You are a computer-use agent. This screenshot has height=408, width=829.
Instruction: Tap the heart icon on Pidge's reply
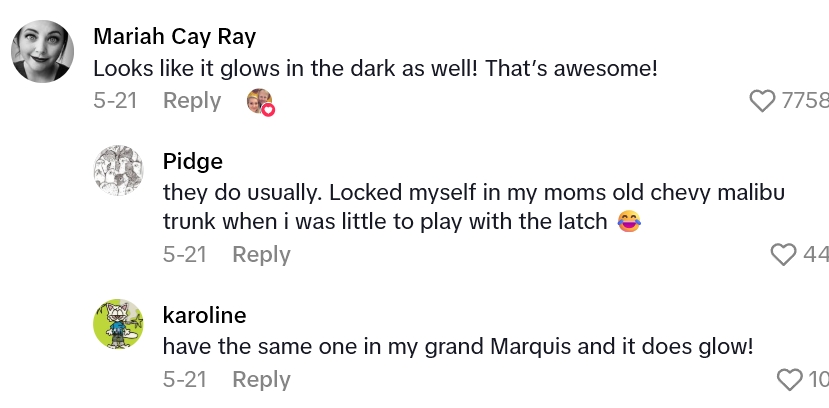pos(784,255)
